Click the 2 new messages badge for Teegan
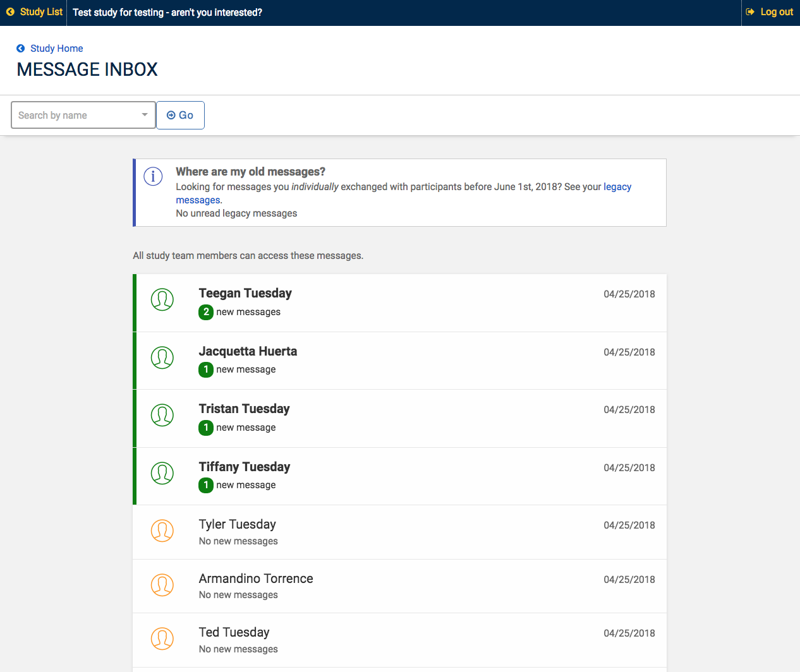This screenshot has height=672, width=800. [206, 312]
